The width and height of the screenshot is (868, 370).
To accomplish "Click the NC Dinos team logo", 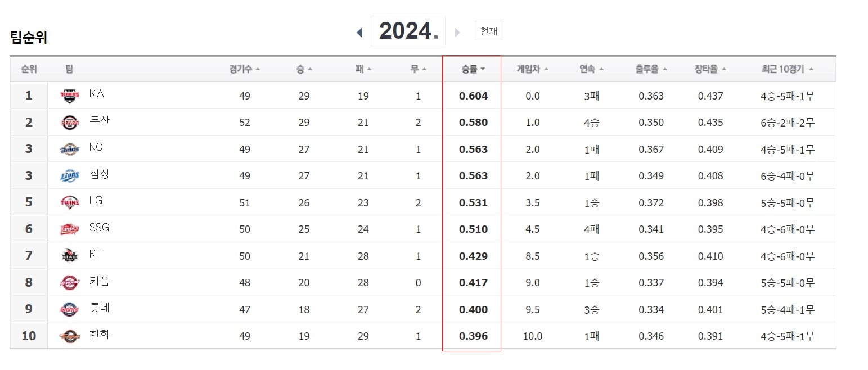I will click(x=70, y=150).
